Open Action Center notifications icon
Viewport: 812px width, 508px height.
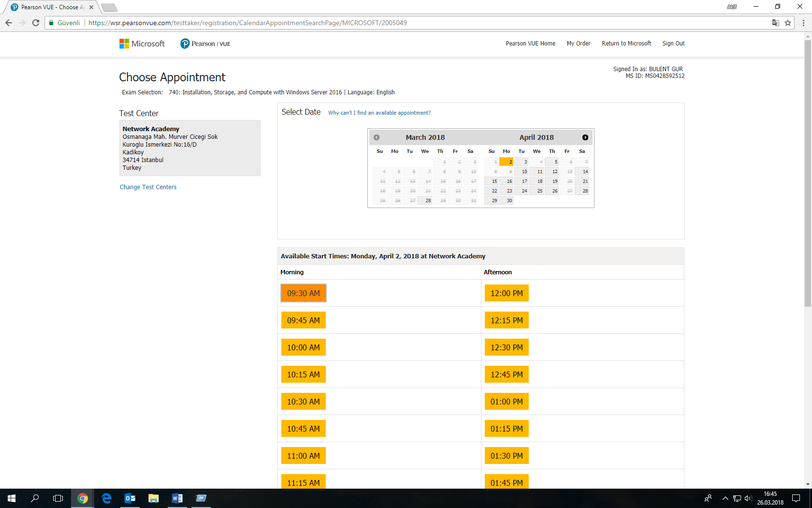pos(796,498)
